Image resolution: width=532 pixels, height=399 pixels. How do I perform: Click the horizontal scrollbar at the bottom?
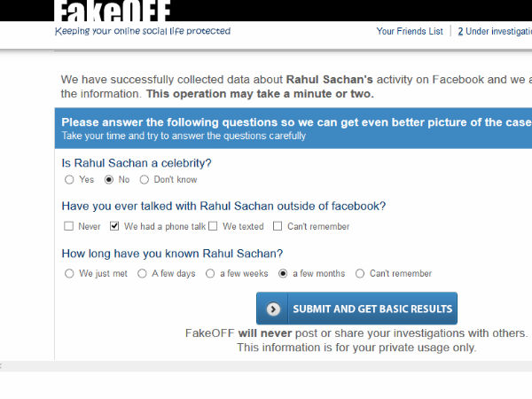tap(266, 365)
